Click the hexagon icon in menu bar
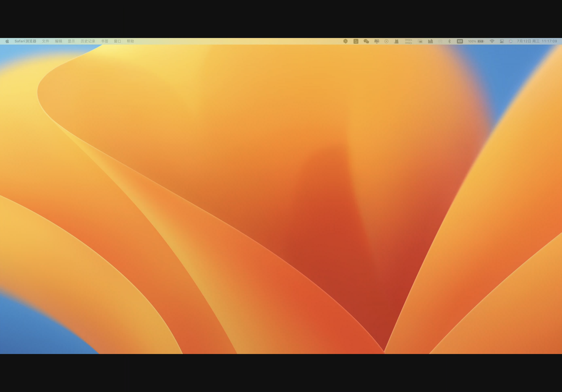Image resolution: width=562 pixels, height=392 pixels. click(345, 41)
